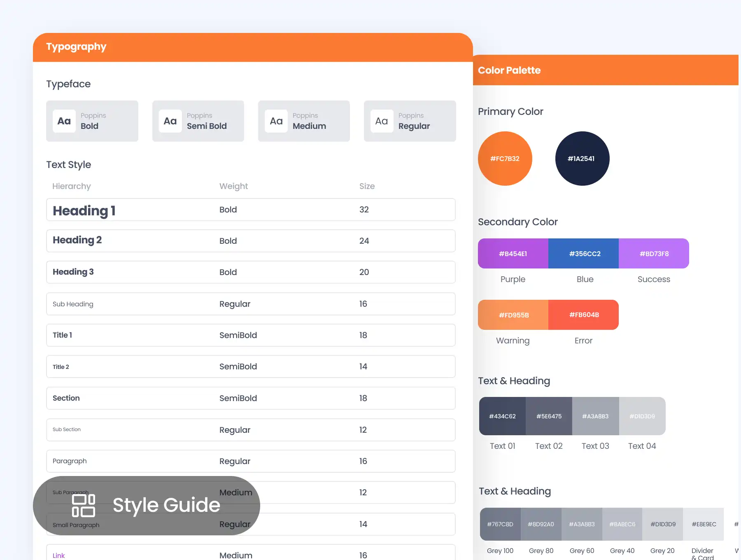This screenshot has width=741, height=560.
Task: Open the Color Palette panel header
Action: [x=509, y=70]
